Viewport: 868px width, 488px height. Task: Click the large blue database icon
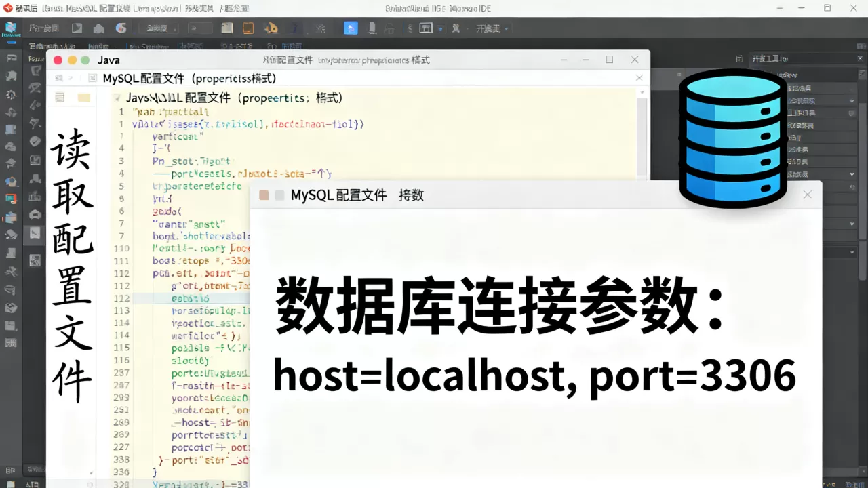click(734, 138)
